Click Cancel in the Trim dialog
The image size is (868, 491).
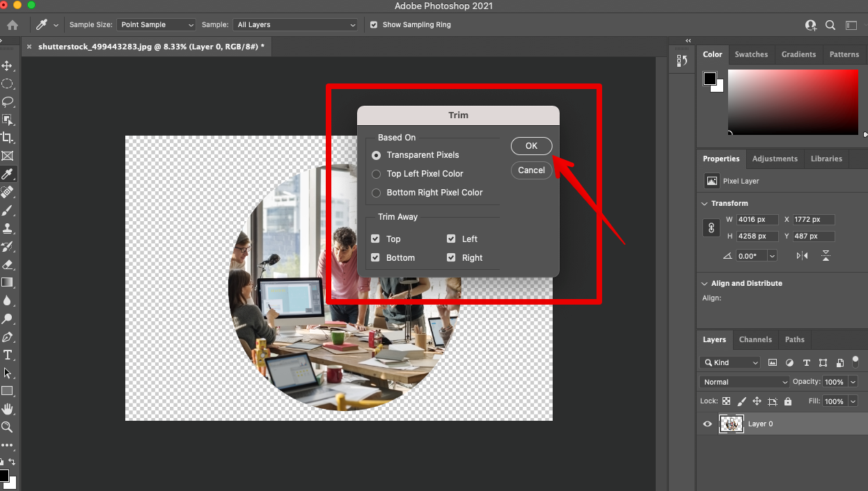[x=531, y=170]
